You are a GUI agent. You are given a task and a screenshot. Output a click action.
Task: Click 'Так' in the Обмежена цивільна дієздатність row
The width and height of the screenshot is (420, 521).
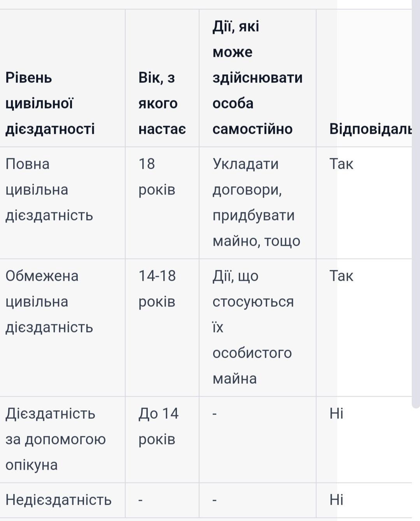[x=341, y=276]
